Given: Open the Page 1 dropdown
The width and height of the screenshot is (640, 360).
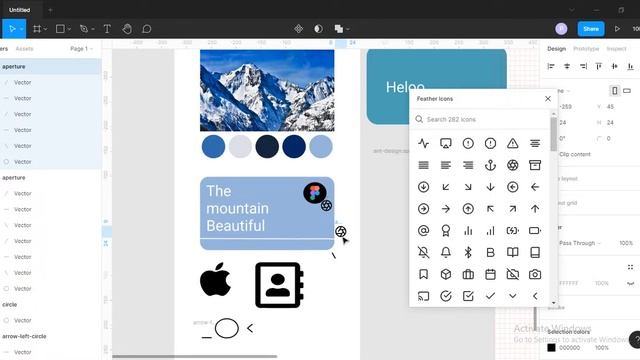Looking at the screenshot, I should (81, 49).
